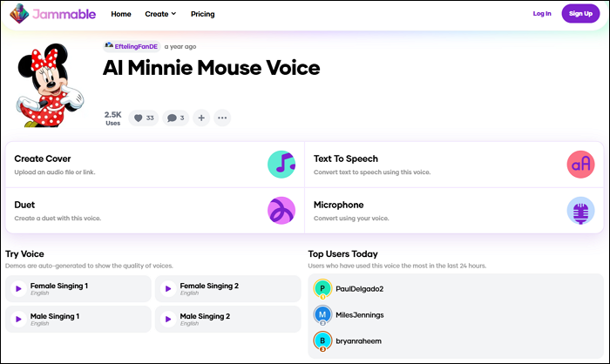Open the comments bubble showing 3
610x364 pixels.
pos(175,118)
